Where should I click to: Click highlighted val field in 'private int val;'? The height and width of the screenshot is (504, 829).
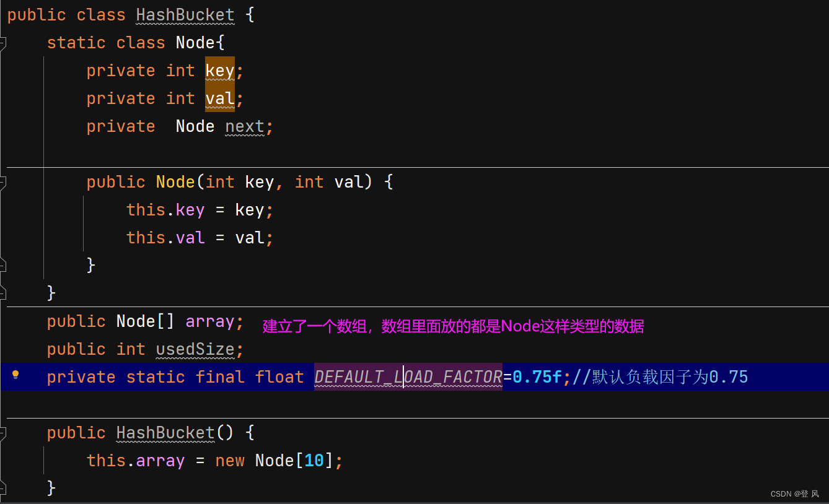tap(220, 98)
